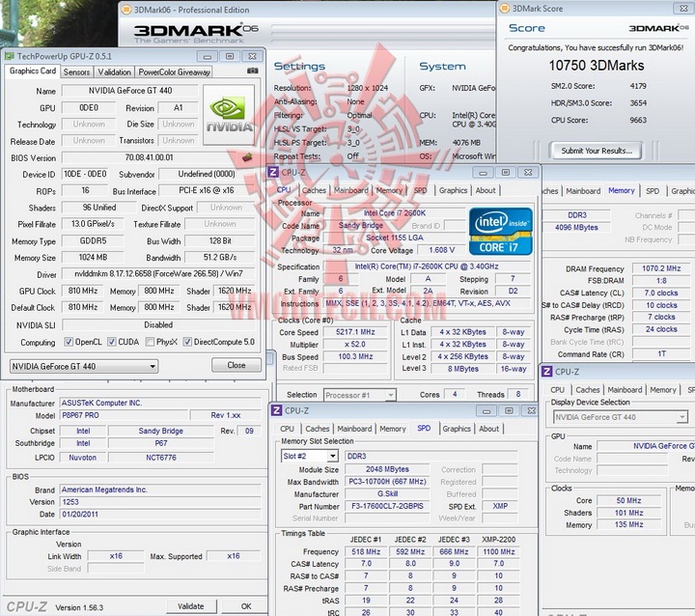Click the GPU-Z title bar app icon
695x616 pixels.
pyautogui.click(x=10, y=56)
